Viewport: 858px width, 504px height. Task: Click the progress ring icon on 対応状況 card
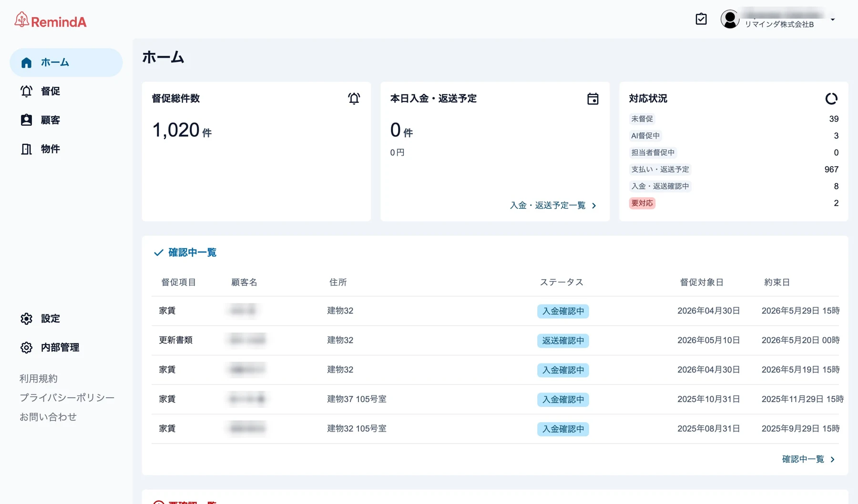coord(831,99)
